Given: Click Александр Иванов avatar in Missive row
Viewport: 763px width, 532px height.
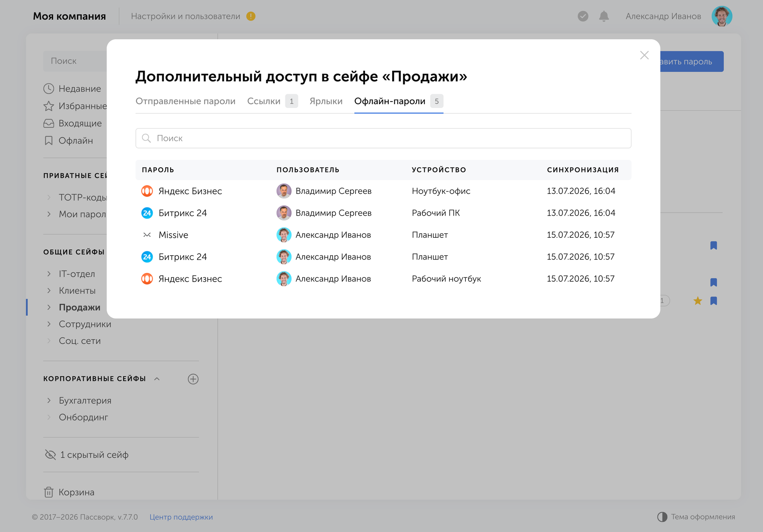Looking at the screenshot, I should click(x=284, y=235).
